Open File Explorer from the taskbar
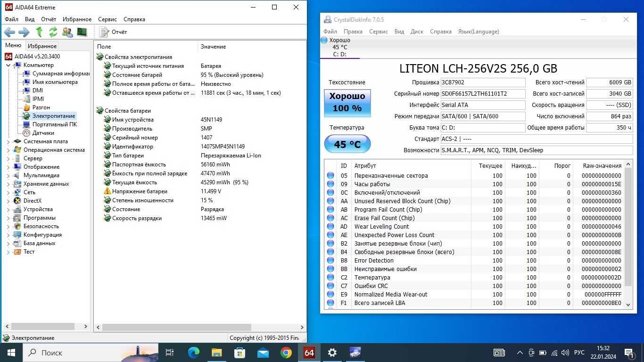 216,353
